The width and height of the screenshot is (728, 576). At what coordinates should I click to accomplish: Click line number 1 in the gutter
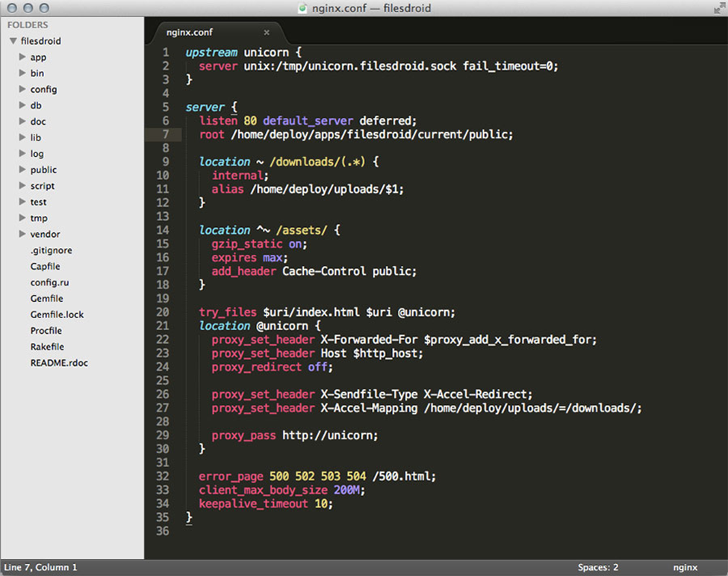166,52
